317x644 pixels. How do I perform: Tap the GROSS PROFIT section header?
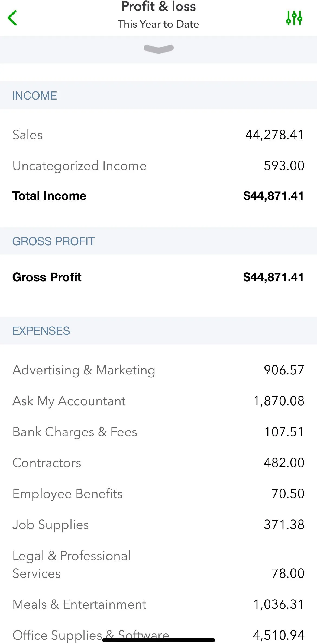coord(53,241)
